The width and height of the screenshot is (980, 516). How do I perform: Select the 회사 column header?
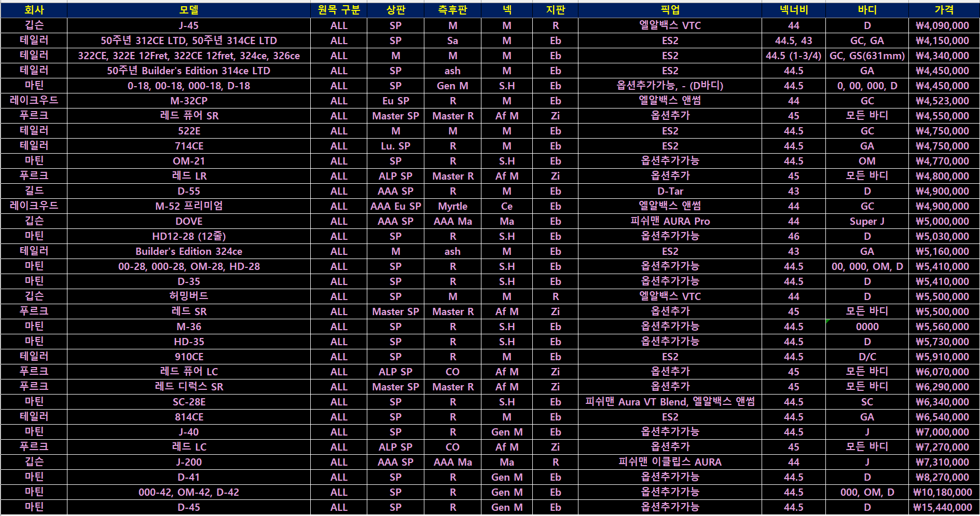[x=34, y=10]
